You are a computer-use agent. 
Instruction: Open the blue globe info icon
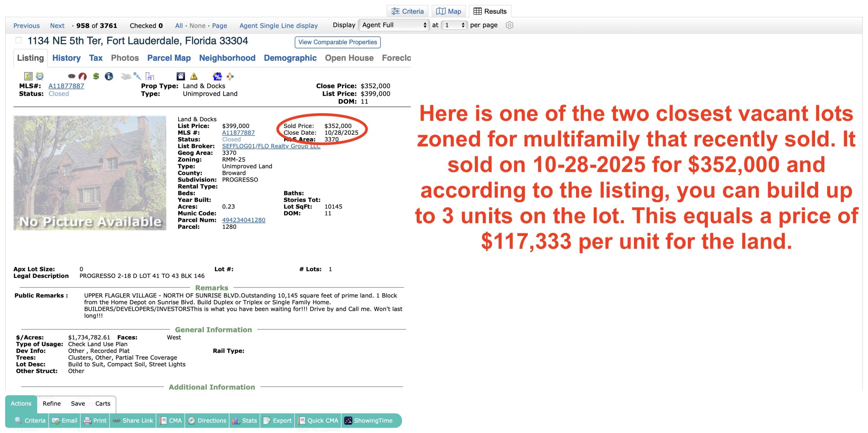pyautogui.click(x=109, y=76)
